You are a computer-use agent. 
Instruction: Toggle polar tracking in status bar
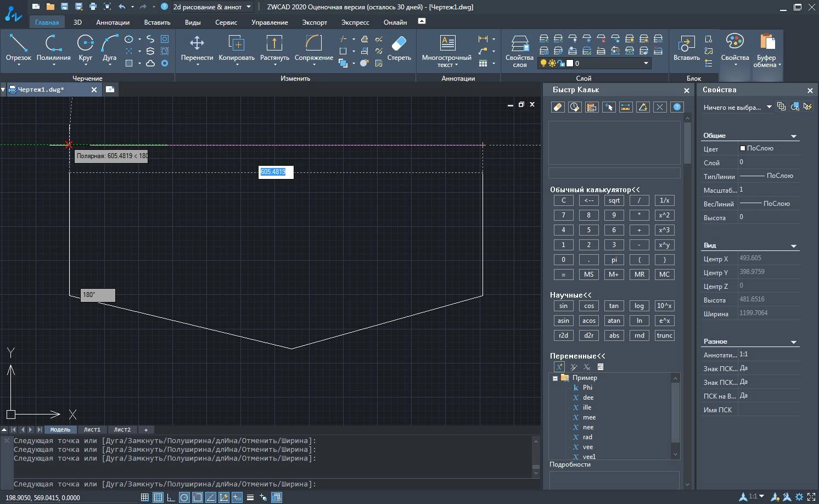tap(184, 497)
